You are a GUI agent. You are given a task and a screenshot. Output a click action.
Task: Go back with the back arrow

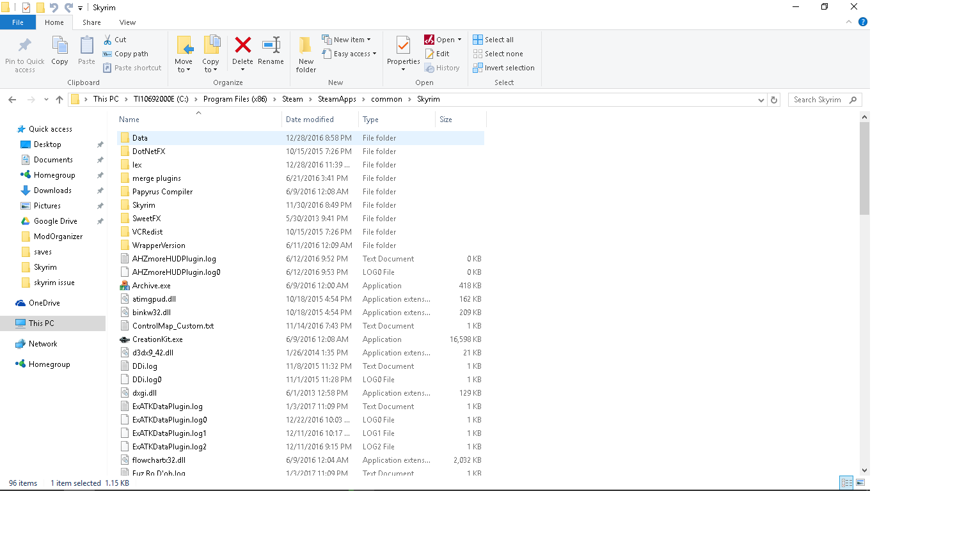12,100
